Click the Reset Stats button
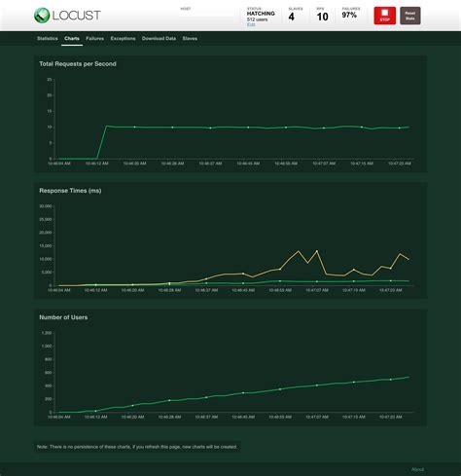 pos(410,16)
